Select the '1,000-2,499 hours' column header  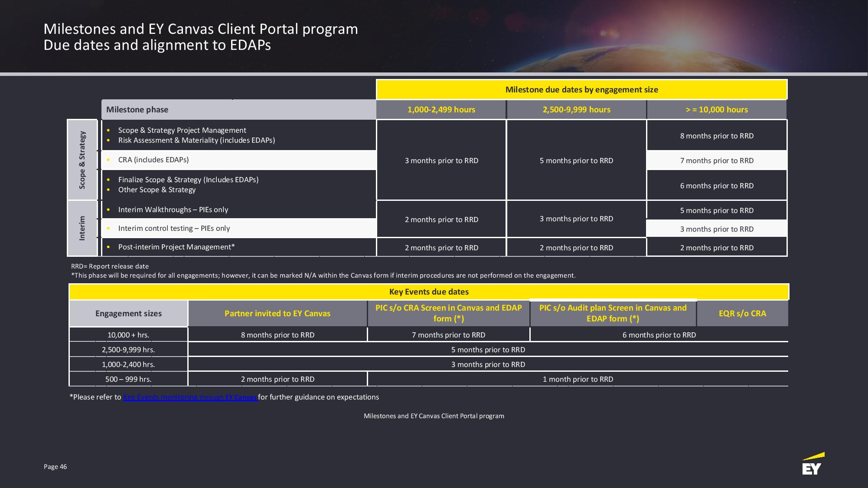click(x=441, y=110)
